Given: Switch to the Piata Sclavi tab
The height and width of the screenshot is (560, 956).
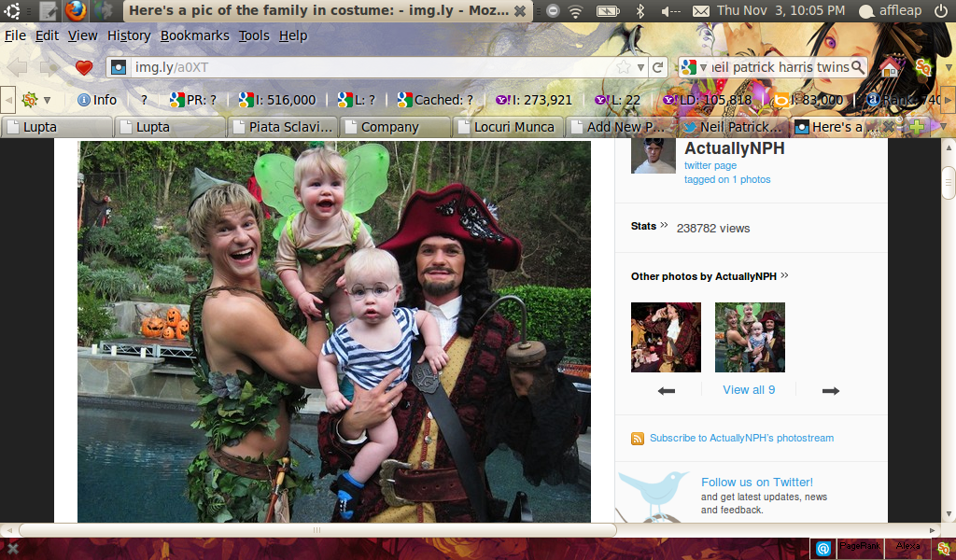Looking at the screenshot, I should tap(283, 127).
